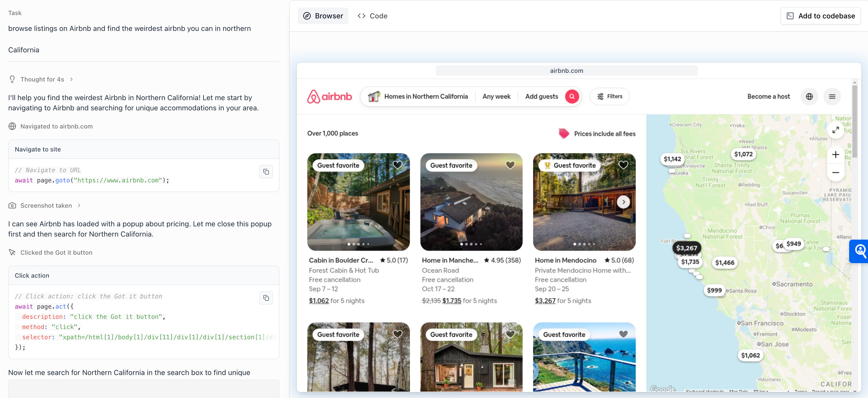The width and height of the screenshot is (868, 398).
Task: Expand the Screenshot taken entry
Action: [x=46, y=205]
